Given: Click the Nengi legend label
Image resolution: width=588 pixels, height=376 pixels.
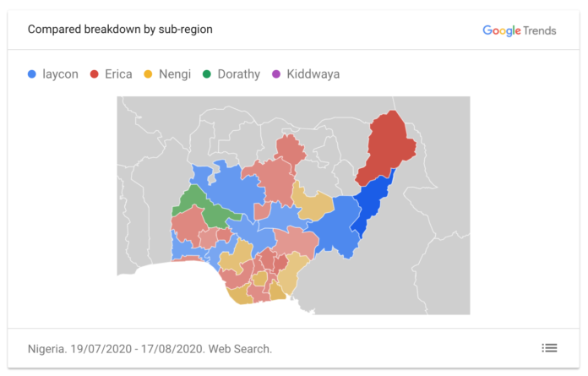Looking at the screenshot, I should pos(175,74).
